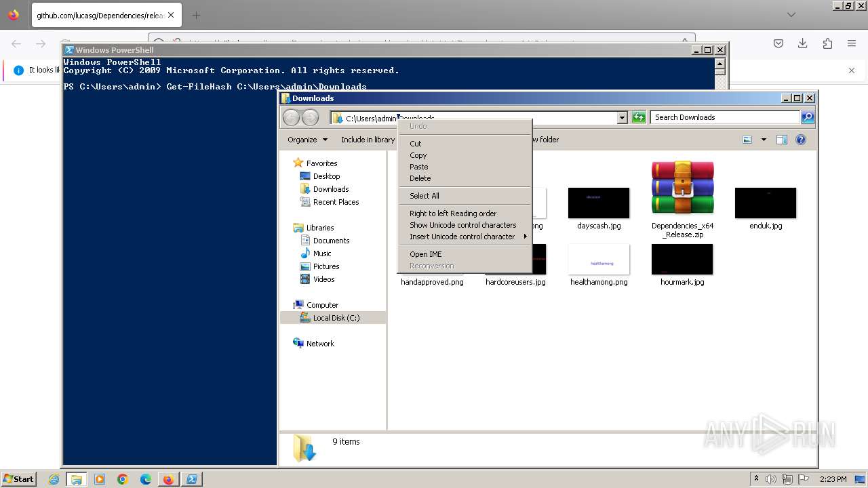Open Recent Places in navigation pane
Image resolution: width=868 pixels, height=488 pixels.
[336, 202]
